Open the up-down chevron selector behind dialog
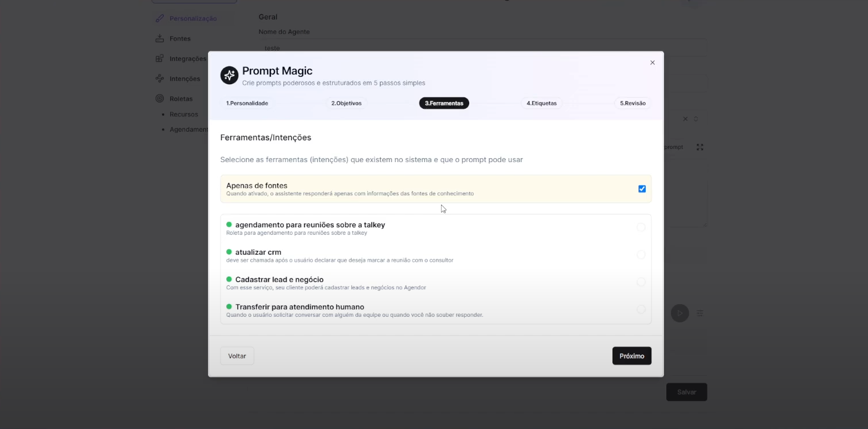Image resolution: width=868 pixels, height=429 pixels. tap(696, 119)
